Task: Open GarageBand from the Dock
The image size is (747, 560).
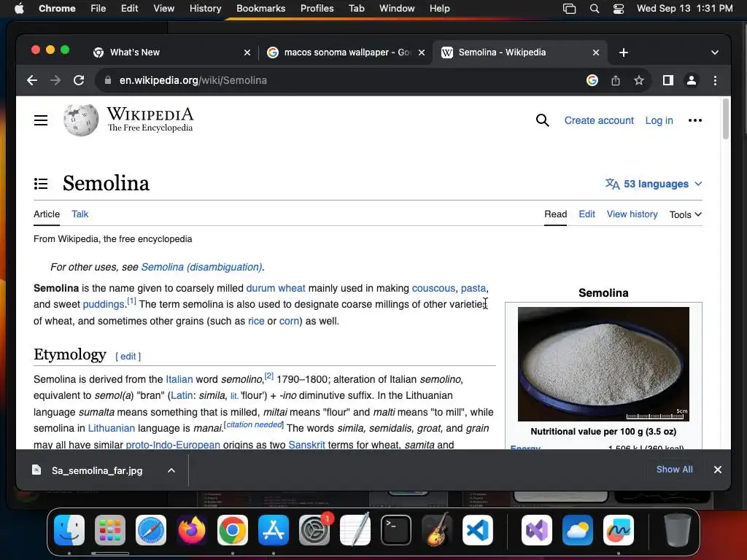Action: pyautogui.click(x=437, y=530)
